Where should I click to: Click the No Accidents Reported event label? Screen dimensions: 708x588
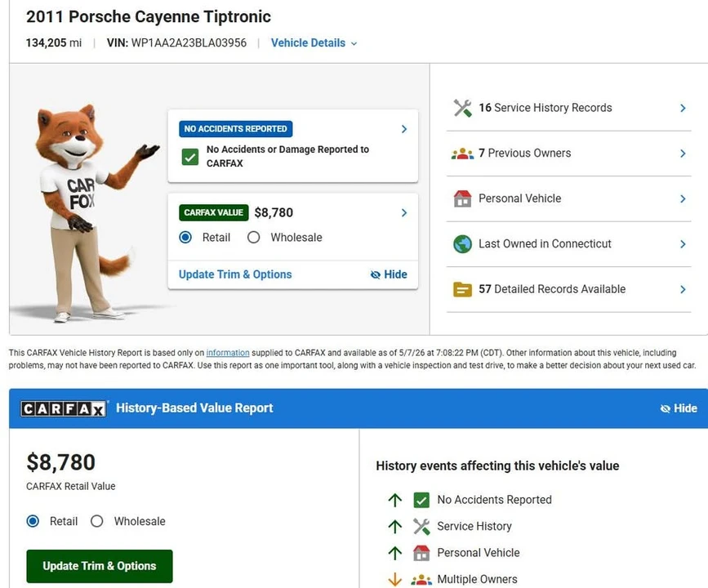click(494, 500)
